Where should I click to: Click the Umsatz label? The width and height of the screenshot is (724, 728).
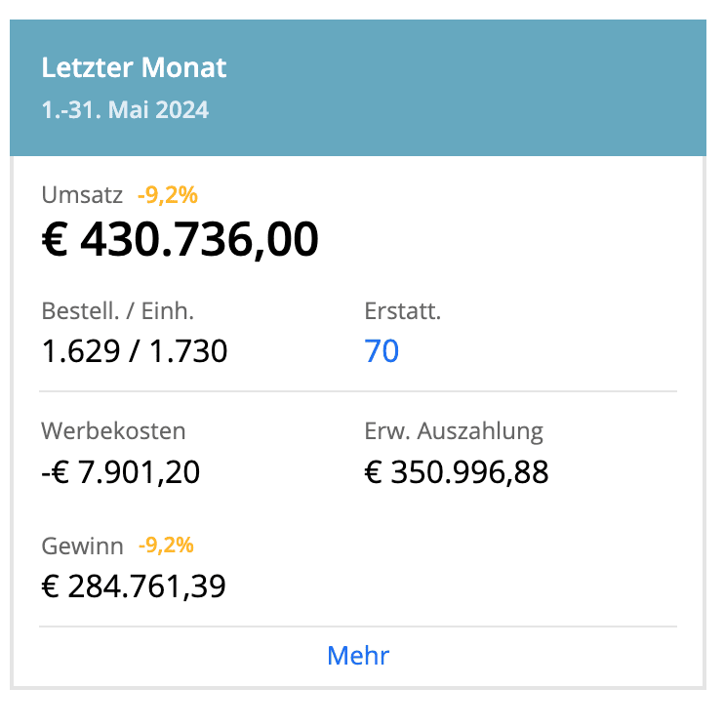tap(82, 195)
